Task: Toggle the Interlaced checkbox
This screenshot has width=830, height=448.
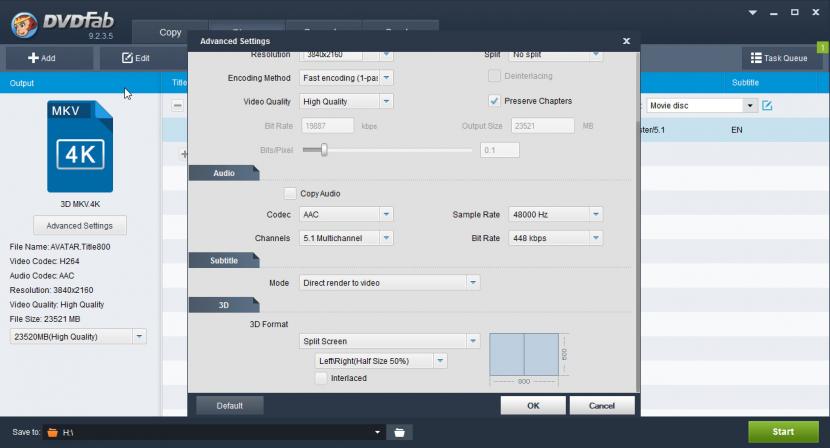Action: (x=321, y=378)
